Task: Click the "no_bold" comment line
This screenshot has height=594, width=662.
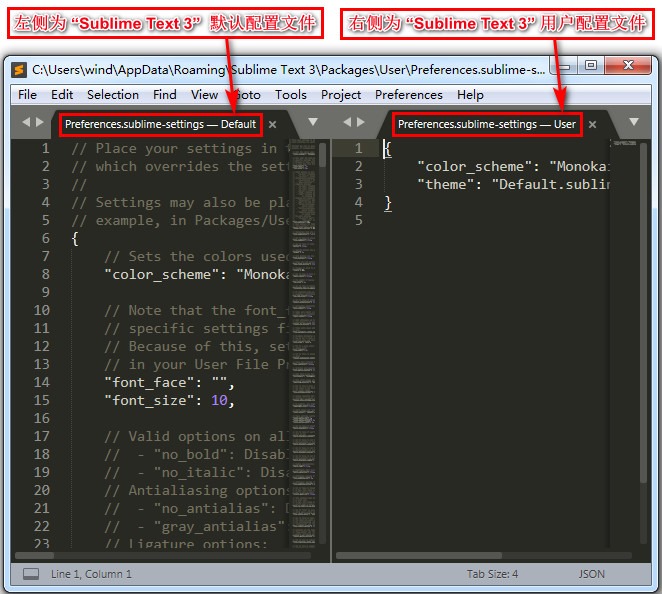Action: (x=197, y=454)
